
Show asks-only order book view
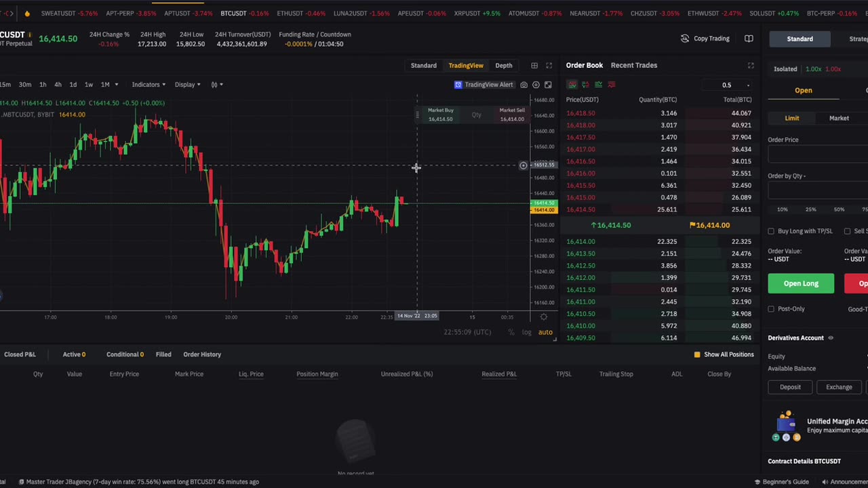pos(612,85)
